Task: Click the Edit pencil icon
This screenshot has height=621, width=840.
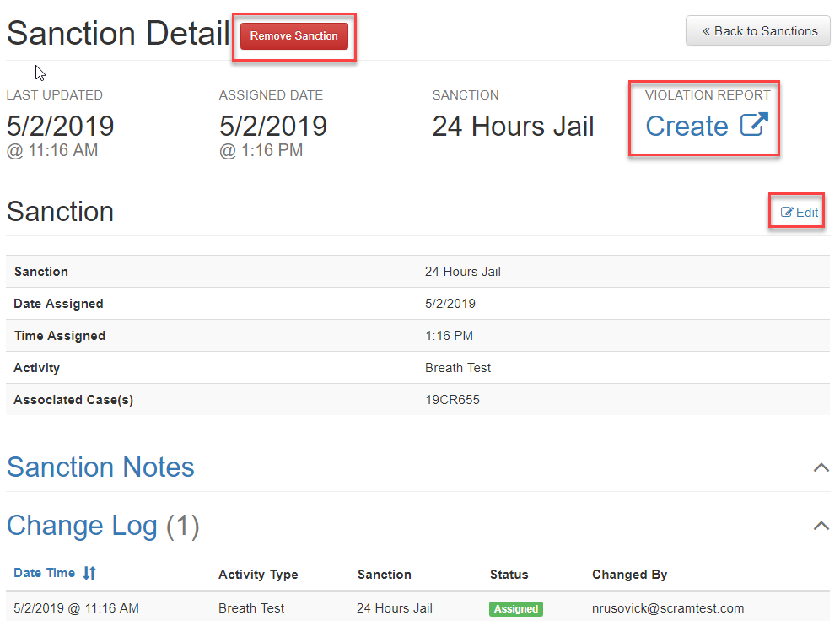Action: tap(787, 213)
